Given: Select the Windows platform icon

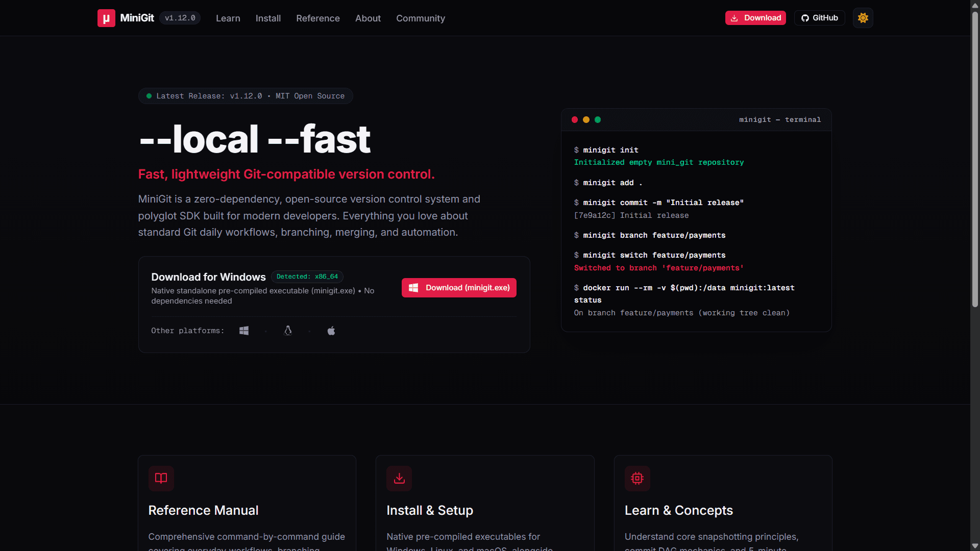Looking at the screenshot, I should coord(244,331).
